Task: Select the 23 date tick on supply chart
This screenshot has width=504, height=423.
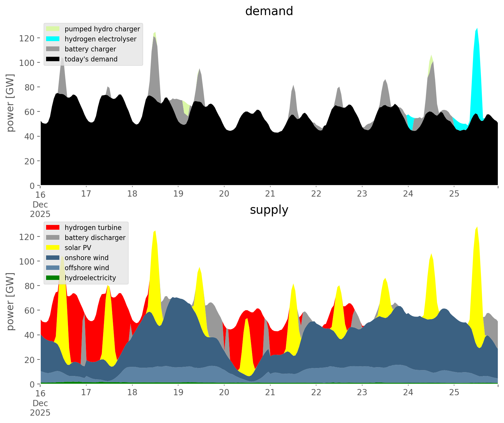Action: (x=362, y=393)
